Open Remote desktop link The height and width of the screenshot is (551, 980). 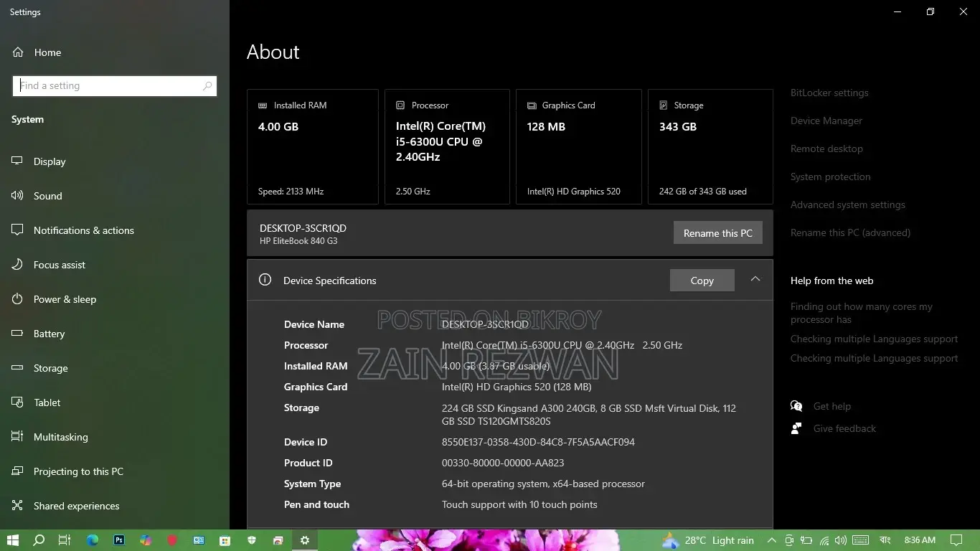(826, 149)
